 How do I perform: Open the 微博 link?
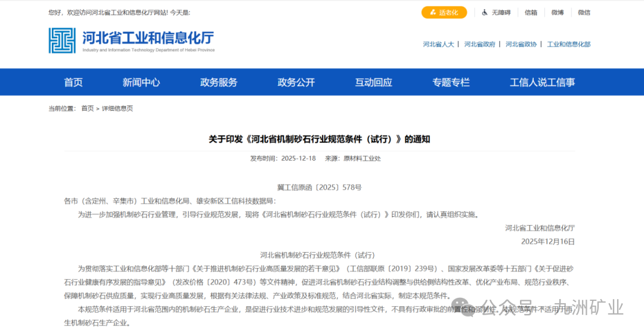point(558,13)
